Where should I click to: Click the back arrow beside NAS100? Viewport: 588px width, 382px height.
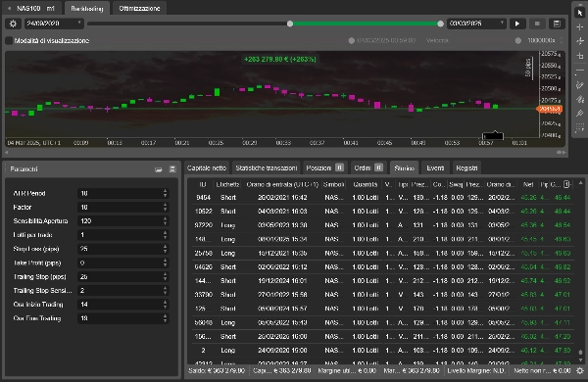(x=9, y=8)
